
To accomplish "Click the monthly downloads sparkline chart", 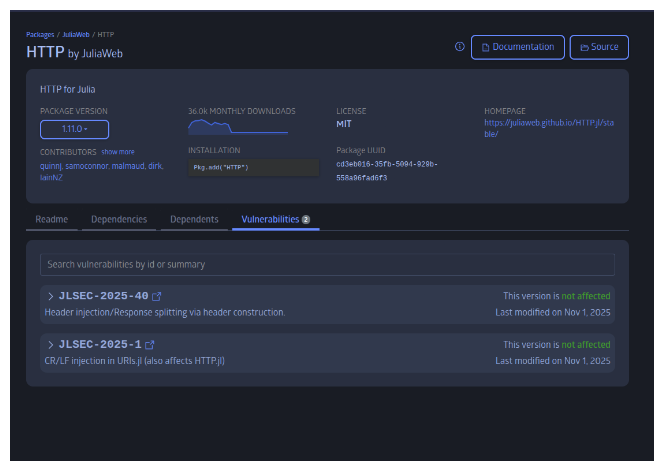I will click(238, 127).
